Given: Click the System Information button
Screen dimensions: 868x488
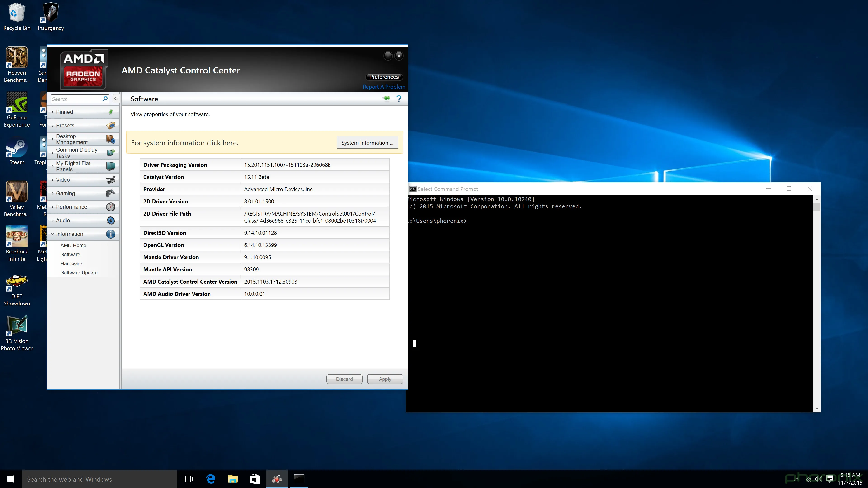Looking at the screenshot, I should click(x=367, y=143).
